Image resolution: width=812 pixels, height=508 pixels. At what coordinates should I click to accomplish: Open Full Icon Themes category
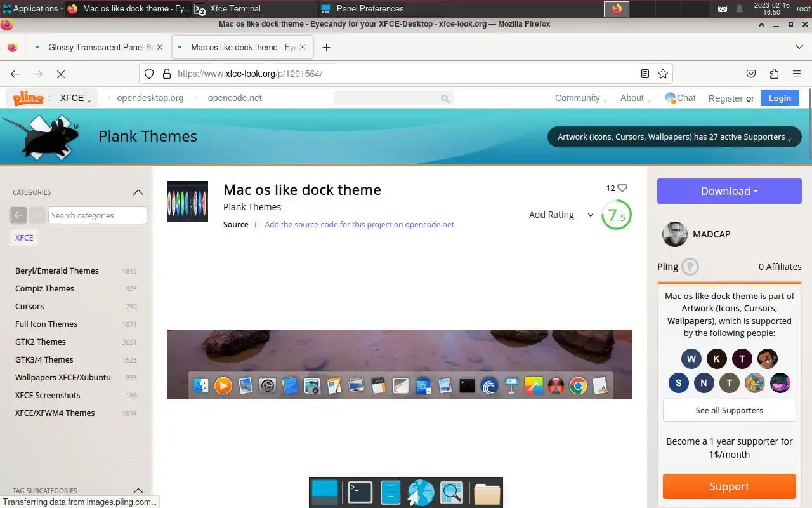[46, 324]
